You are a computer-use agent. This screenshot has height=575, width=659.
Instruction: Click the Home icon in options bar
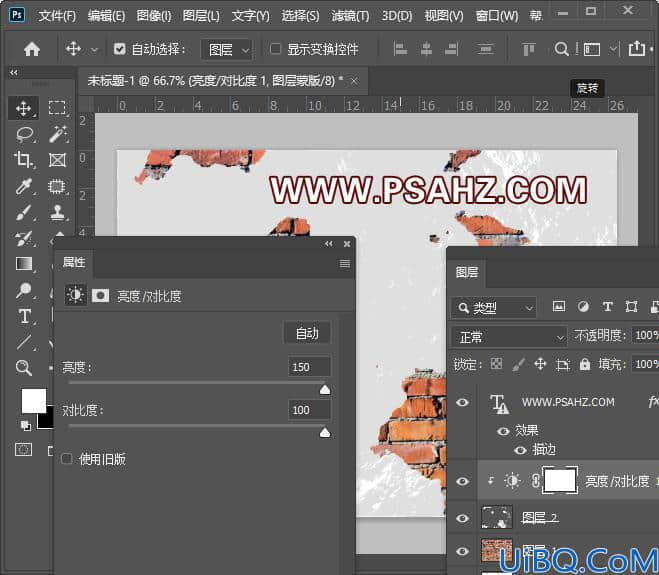32,49
